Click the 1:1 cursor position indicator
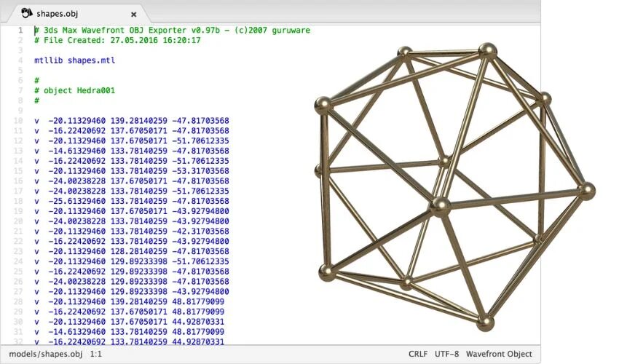This screenshot has width=619, height=364. coord(95,354)
